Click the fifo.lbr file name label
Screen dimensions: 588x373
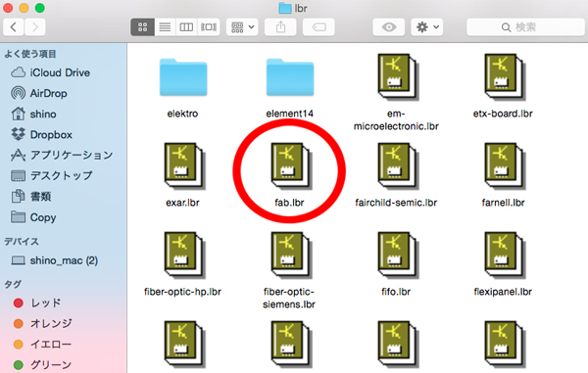396,292
